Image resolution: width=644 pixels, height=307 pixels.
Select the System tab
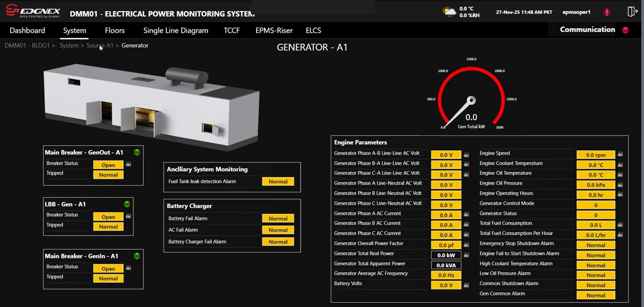[74, 31]
